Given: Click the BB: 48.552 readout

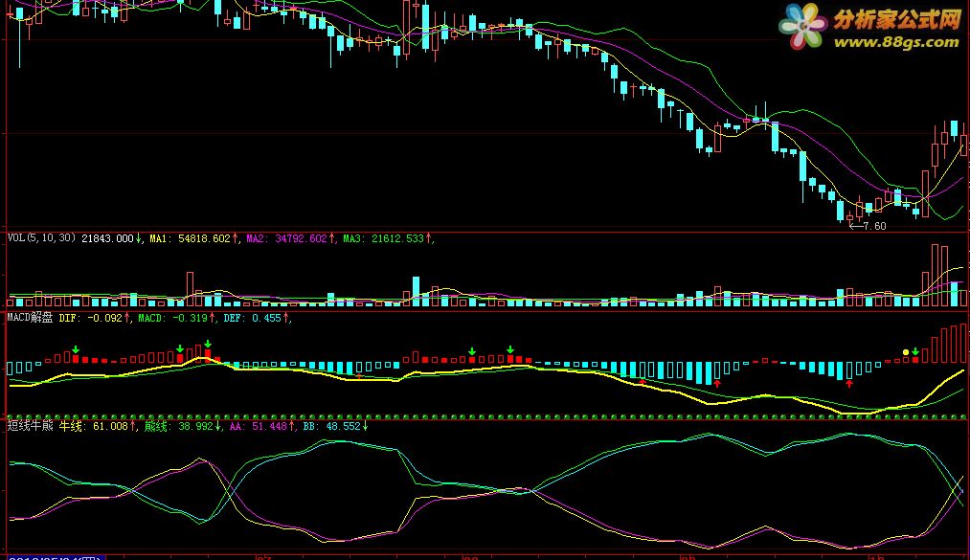Looking at the screenshot, I should coord(331,427).
